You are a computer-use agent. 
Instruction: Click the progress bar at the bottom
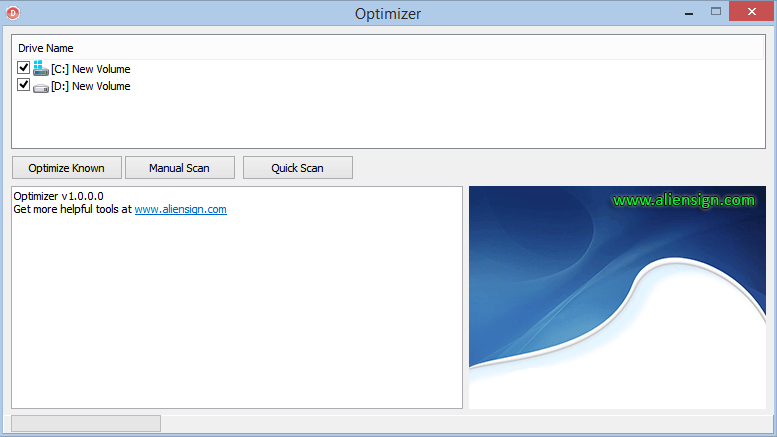coord(86,424)
